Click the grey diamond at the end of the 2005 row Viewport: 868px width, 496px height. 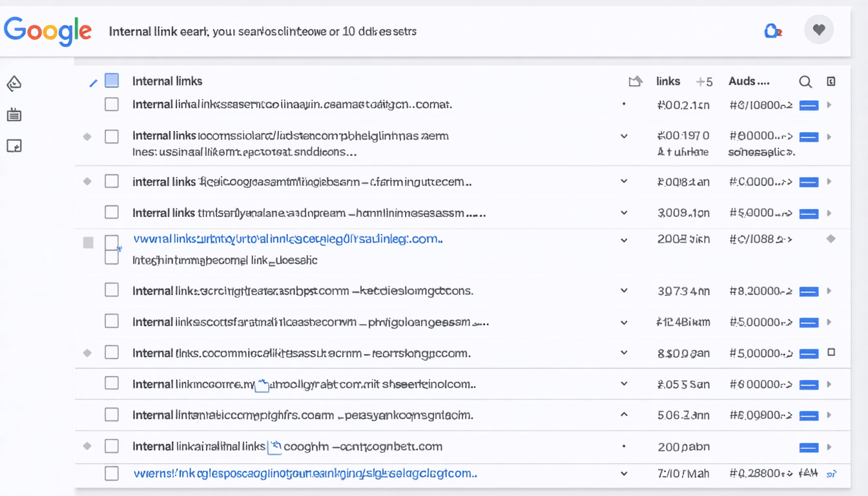[x=831, y=239]
